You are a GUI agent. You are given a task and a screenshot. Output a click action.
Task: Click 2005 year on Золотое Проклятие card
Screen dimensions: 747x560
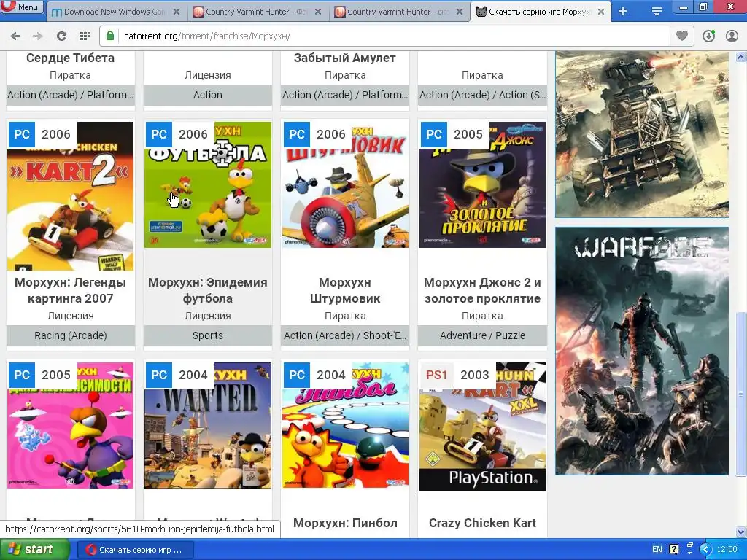tap(468, 134)
